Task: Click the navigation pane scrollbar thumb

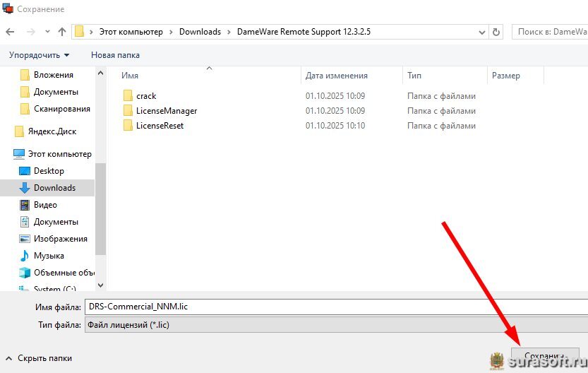Action: [100, 208]
